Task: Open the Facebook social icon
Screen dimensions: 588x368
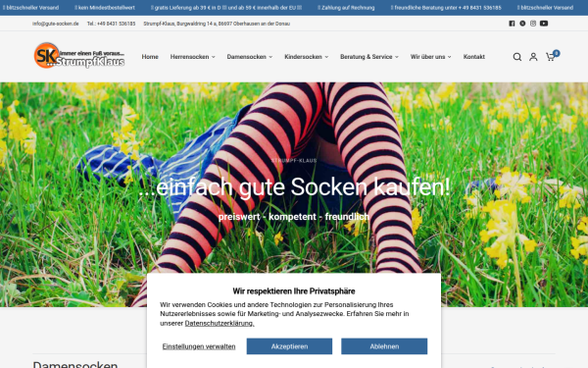Action: pos(512,24)
